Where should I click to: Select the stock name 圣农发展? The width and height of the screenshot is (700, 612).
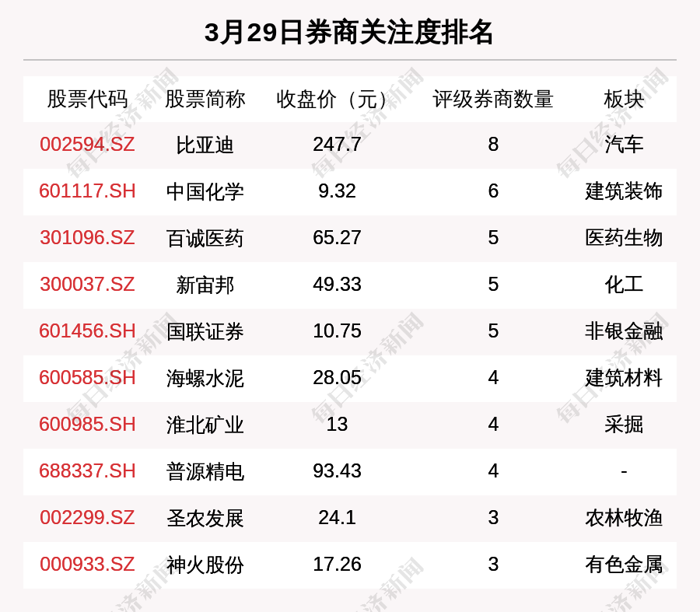tap(205, 518)
